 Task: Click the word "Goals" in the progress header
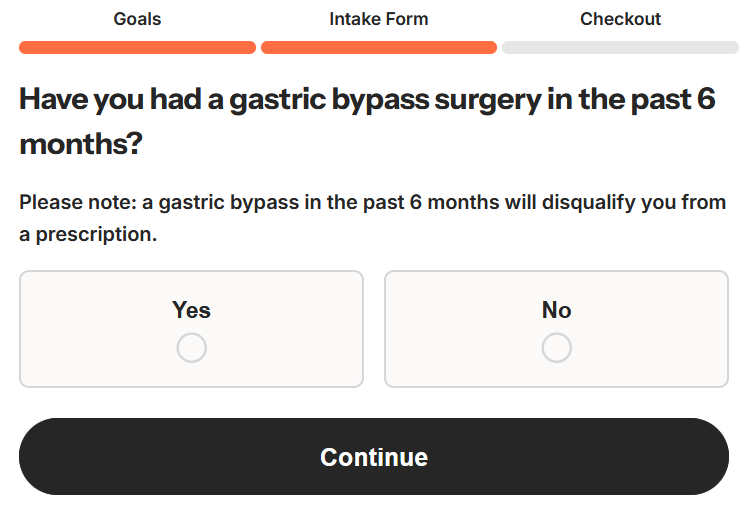coord(137,19)
